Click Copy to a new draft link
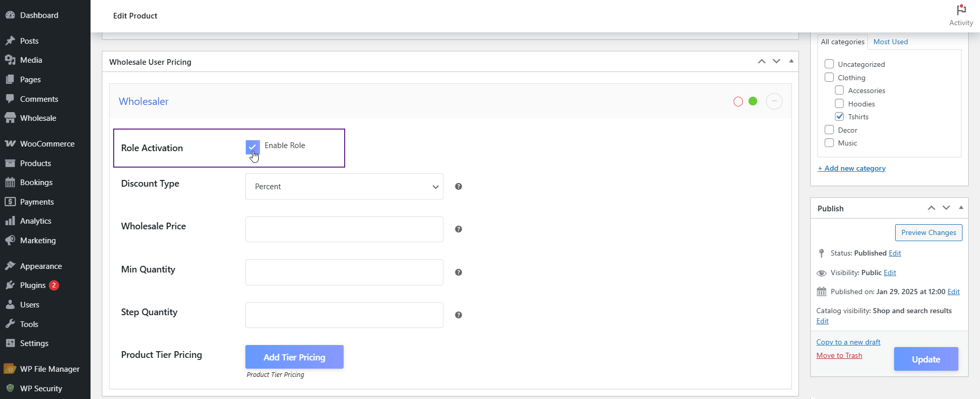 (x=848, y=342)
